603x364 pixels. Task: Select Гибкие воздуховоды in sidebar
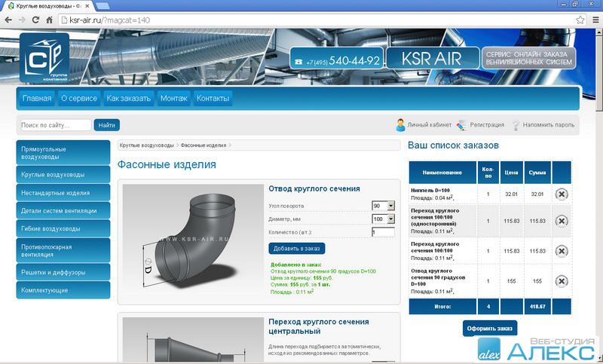(63, 228)
